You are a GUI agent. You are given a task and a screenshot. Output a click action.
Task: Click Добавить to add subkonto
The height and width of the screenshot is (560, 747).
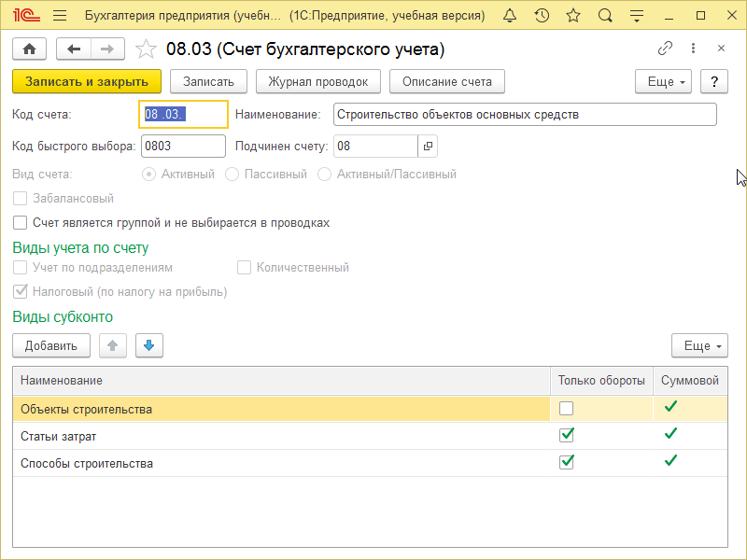51,345
